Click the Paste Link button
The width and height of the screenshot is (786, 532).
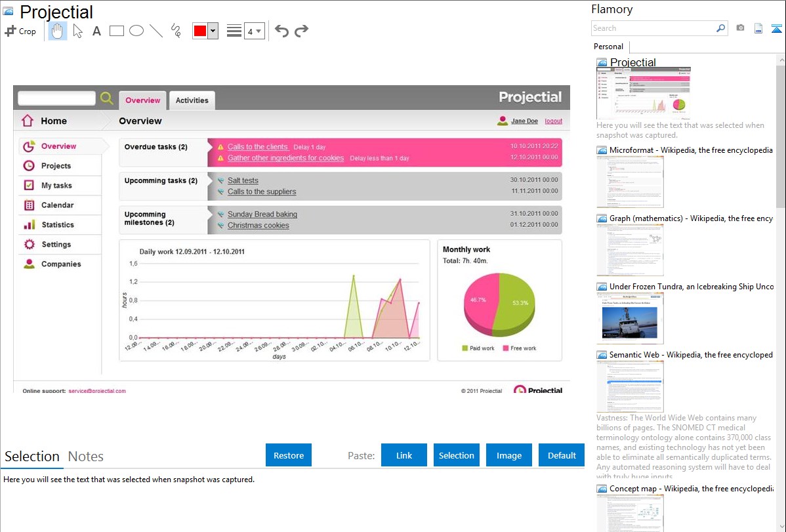click(x=404, y=455)
